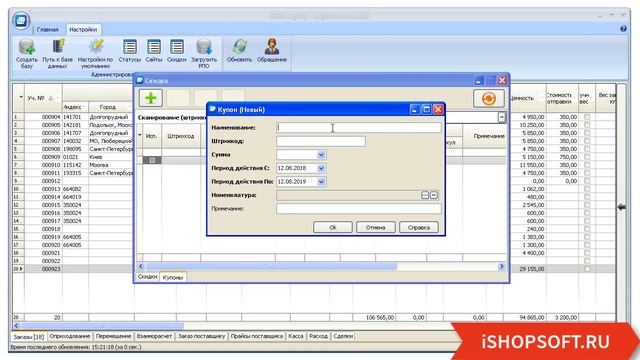Screen dimensions: 640x360
Task: Click the orange refresh button in Скидки window
Action: pyautogui.click(x=489, y=98)
